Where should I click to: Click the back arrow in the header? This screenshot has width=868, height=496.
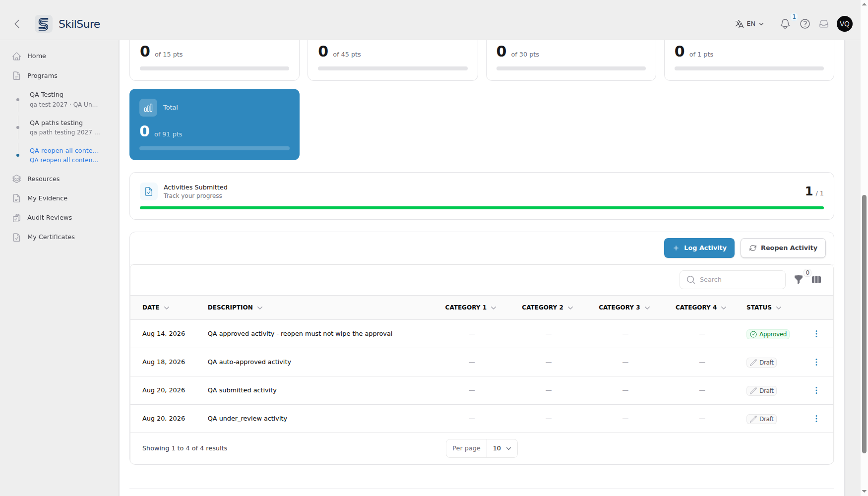[17, 24]
